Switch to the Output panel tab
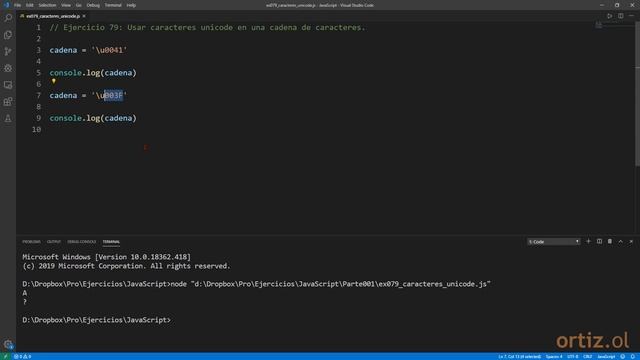This screenshot has width=640, height=360. coord(53,242)
